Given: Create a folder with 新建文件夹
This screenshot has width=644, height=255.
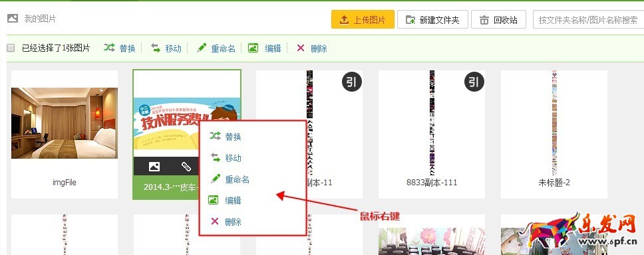Looking at the screenshot, I should (432, 19).
